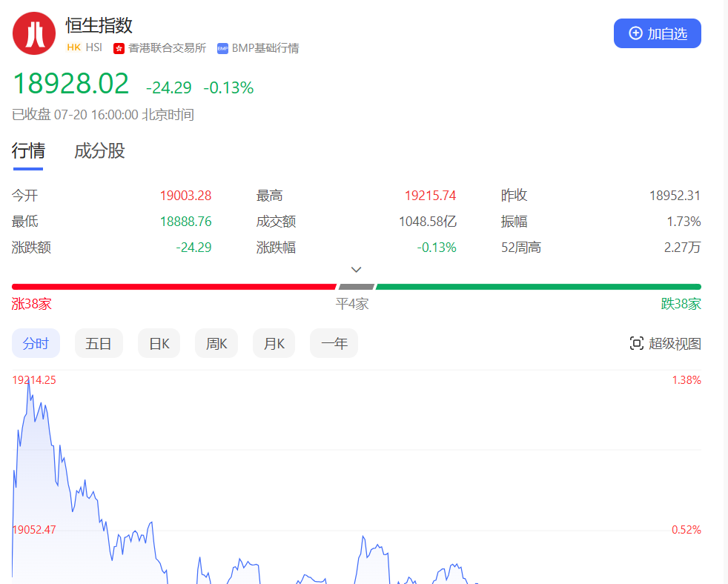Click the 52周高 value 2.27万
This screenshot has height=584, width=728.
(682, 248)
